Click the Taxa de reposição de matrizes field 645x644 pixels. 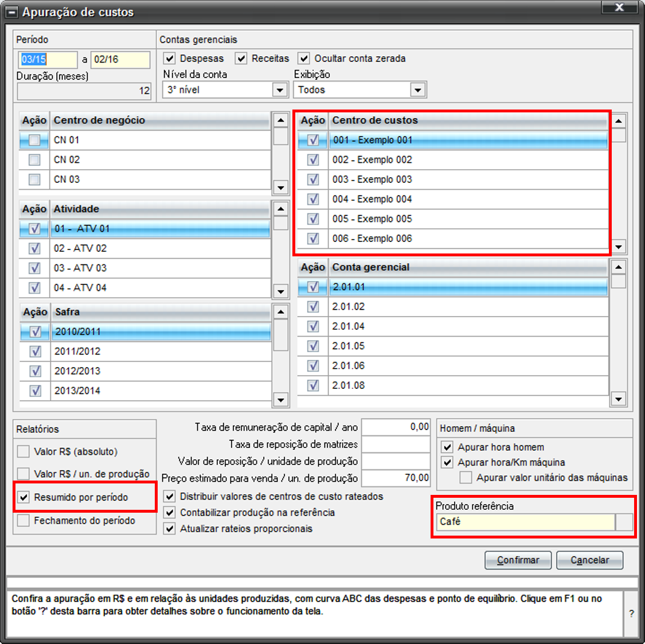(396, 444)
